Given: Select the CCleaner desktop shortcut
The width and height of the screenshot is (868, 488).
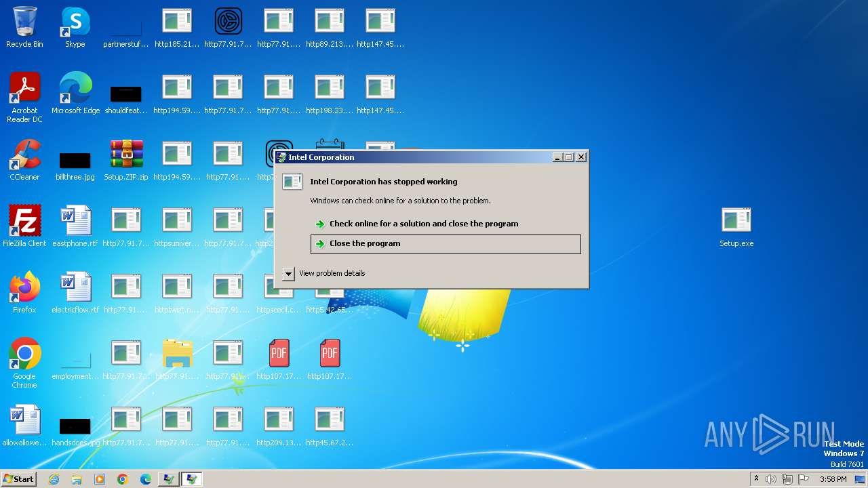Looking at the screenshot, I should 24,161.
